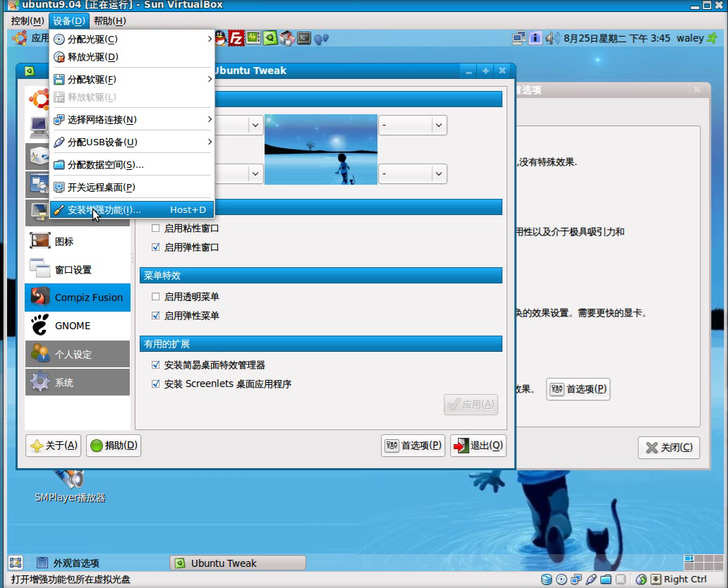Expand the 选择网络连接(N) submenu
The width and height of the screenshot is (728, 588).
click(x=132, y=120)
